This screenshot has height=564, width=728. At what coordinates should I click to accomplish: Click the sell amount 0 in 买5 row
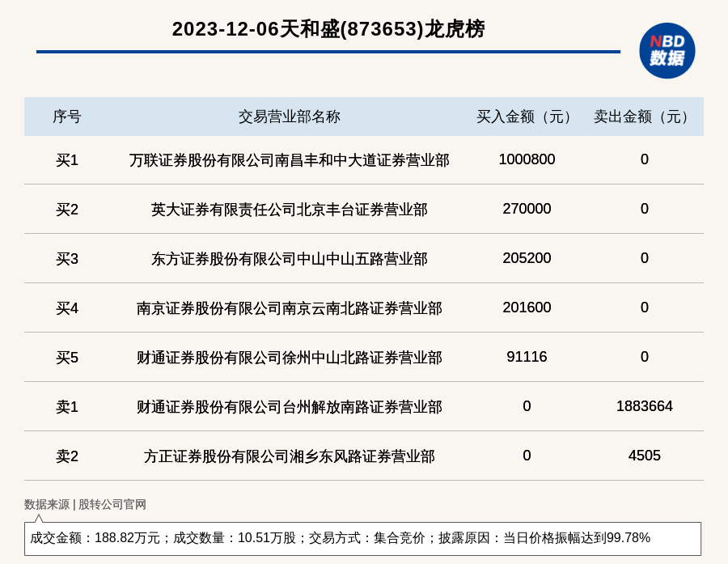pyautogui.click(x=645, y=357)
